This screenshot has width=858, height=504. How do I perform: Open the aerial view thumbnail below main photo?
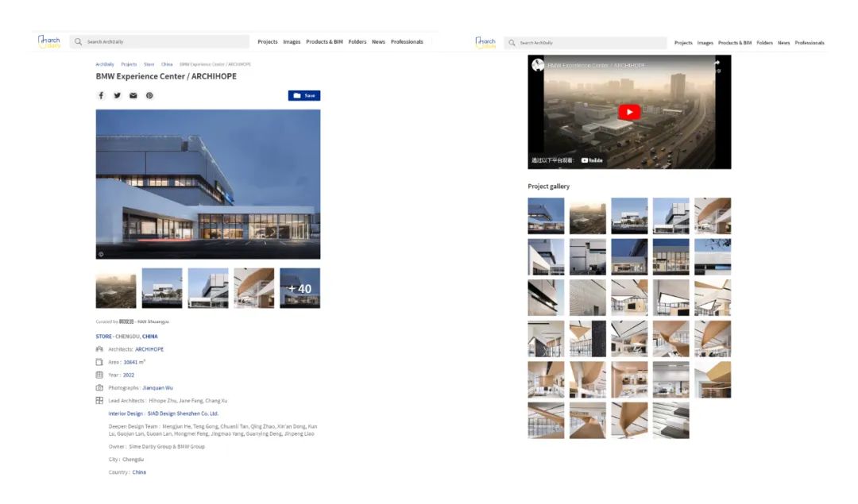[x=116, y=288]
